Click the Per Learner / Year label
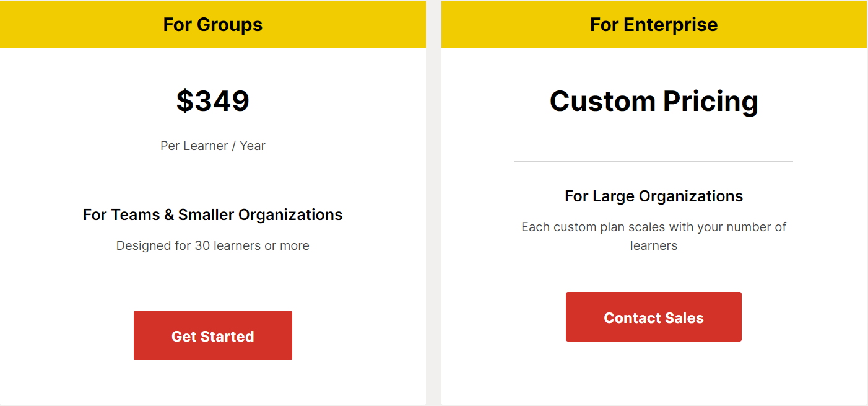This screenshot has height=406, width=868. point(212,145)
